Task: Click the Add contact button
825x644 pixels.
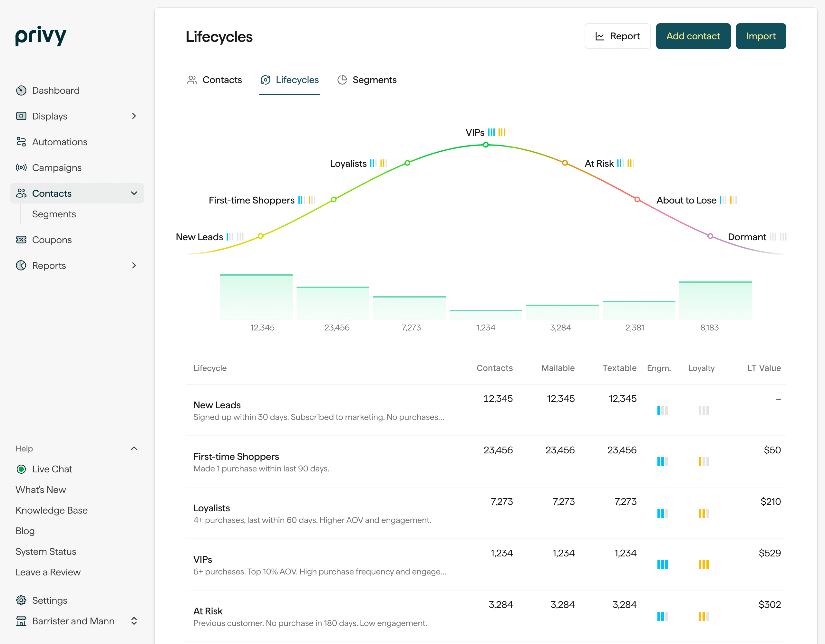Action: (x=693, y=36)
